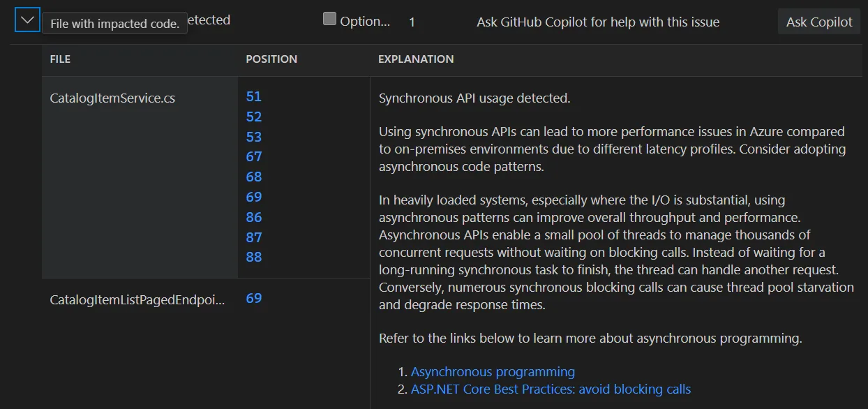Jump to line 86 in CatalogItemService.cs
The image size is (868, 409).
[x=254, y=217]
